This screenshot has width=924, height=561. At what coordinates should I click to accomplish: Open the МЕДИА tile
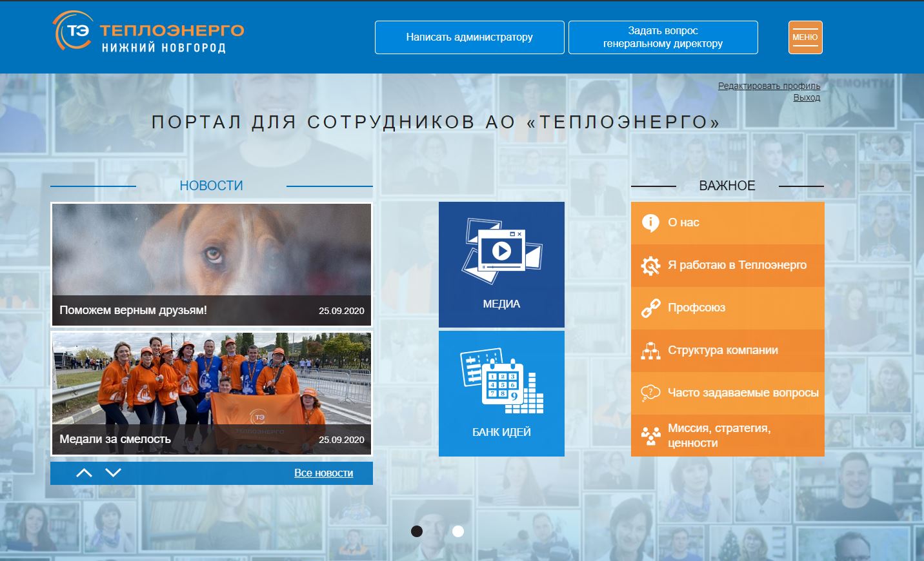coord(501,264)
